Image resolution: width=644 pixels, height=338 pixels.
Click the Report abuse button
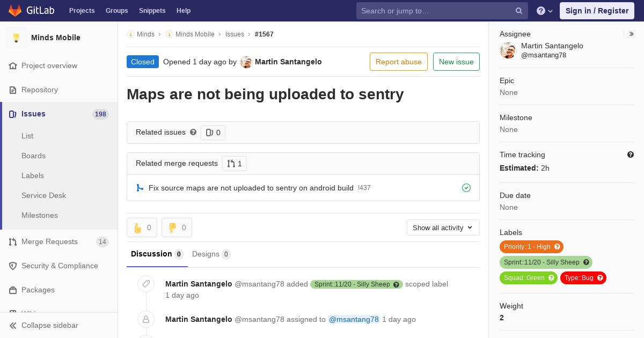[x=399, y=62]
